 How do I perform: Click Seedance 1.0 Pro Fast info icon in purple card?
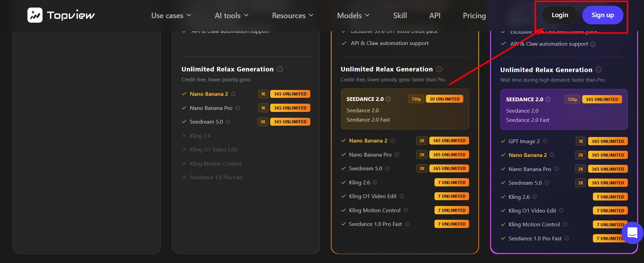coord(567,238)
